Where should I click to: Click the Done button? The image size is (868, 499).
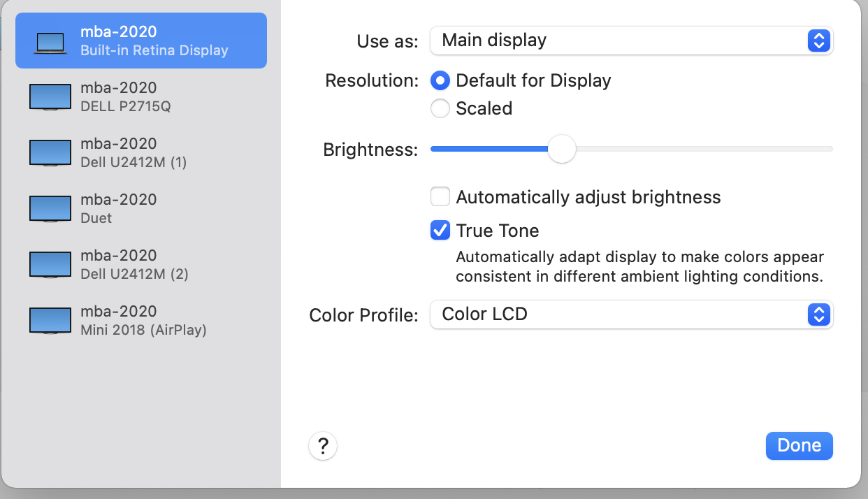(x=799, y=446)
